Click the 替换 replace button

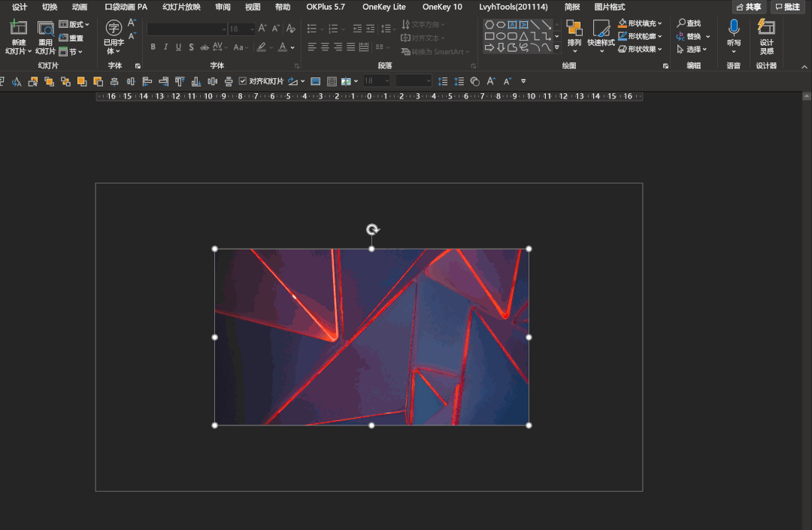point(689,36)
